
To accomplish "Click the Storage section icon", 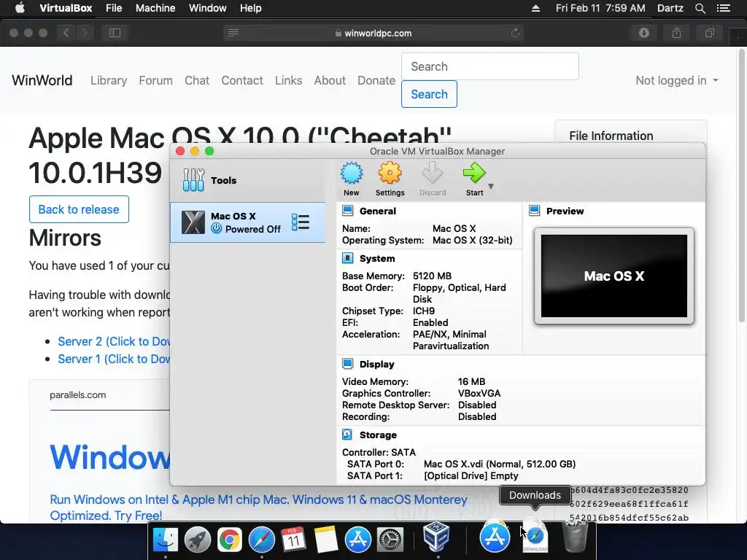I will (x=348, y=435).
